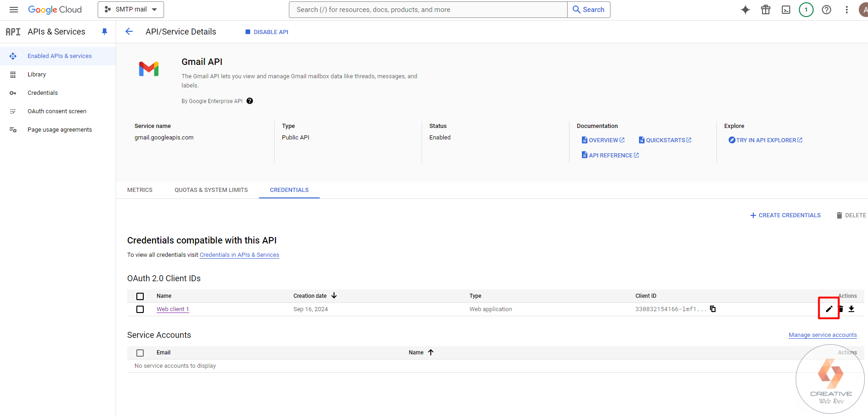Open the main hamburger navigation menu
This screenshot has width=868, height=417.
(14, 10)
